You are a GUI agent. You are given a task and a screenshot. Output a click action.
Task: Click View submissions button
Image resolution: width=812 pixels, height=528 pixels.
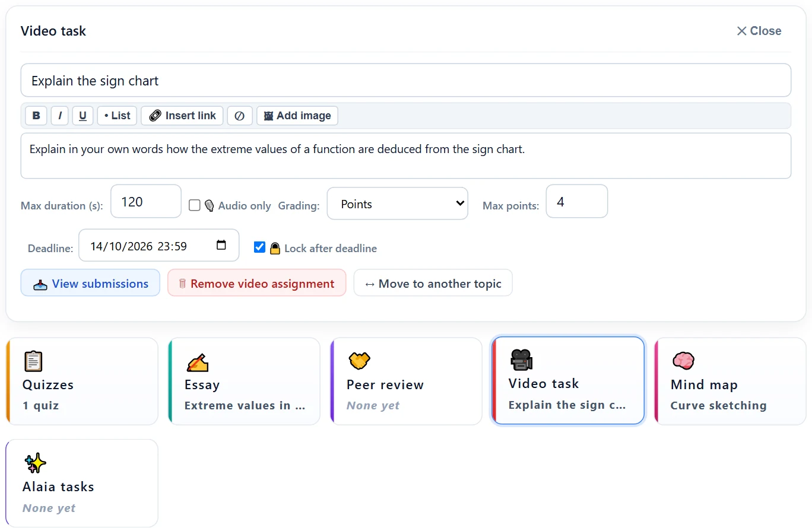pyautogui.click(x=90, y=283)
